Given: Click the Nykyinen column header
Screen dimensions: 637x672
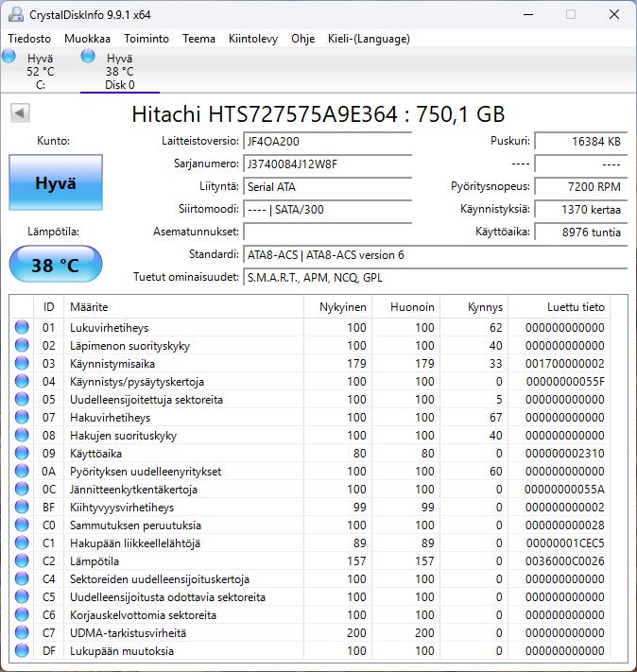Looking at the screenshot, I should pos(337,307).
